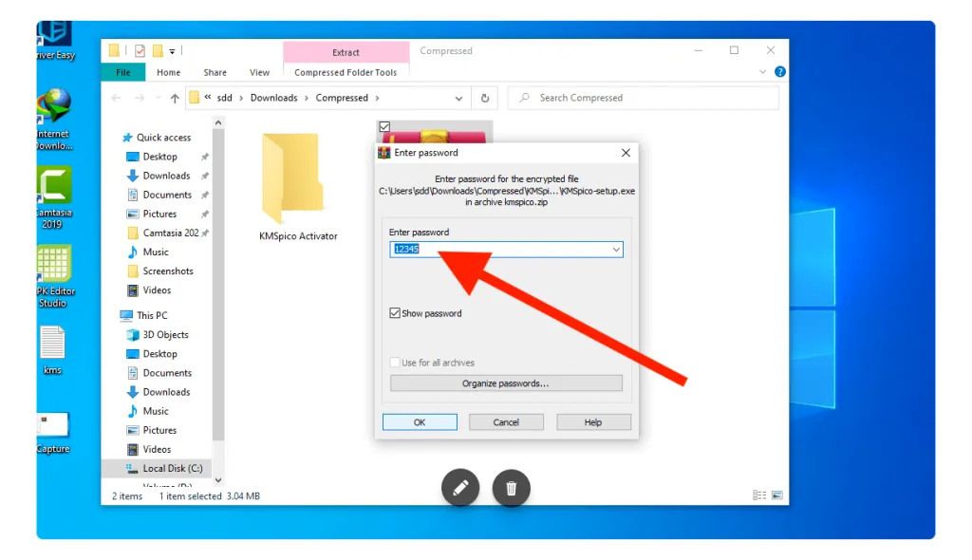Open the File menu tab
Image resolution: width=972 pixels, height=560 pixels.
pos(123,72)
